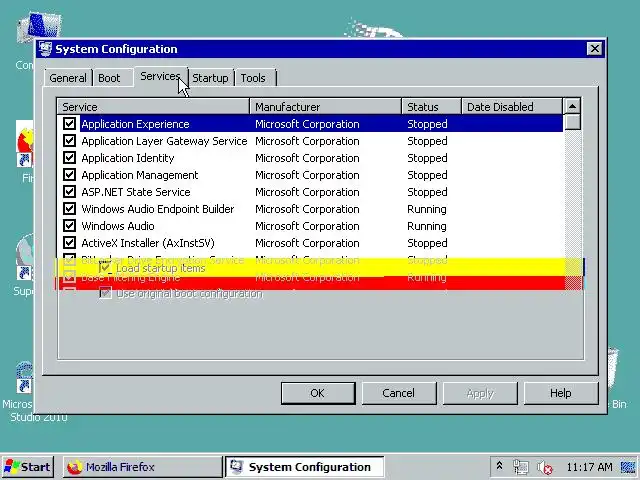Select the Services tab
640x480 pixels.
[x=160, y=76]
